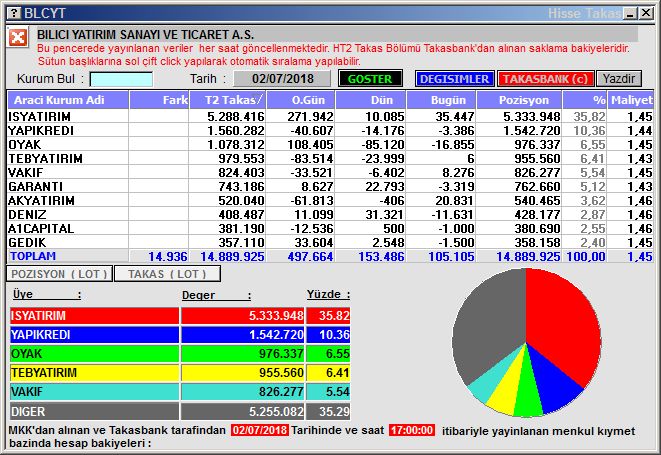Click Pozisyon value 1.542.720 in YAPIKREDI table row
The width and height of the screenshot is (661, 455).
(532, 131)
